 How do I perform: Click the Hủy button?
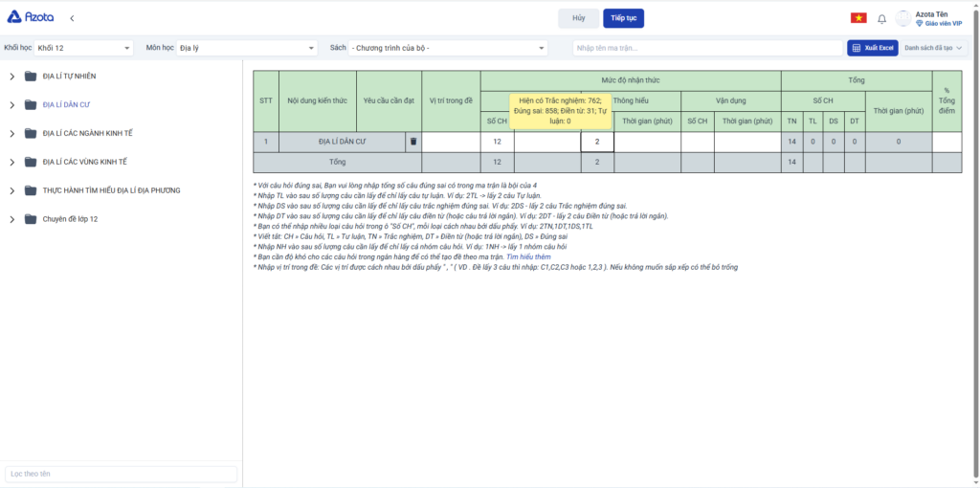(578, 18)
